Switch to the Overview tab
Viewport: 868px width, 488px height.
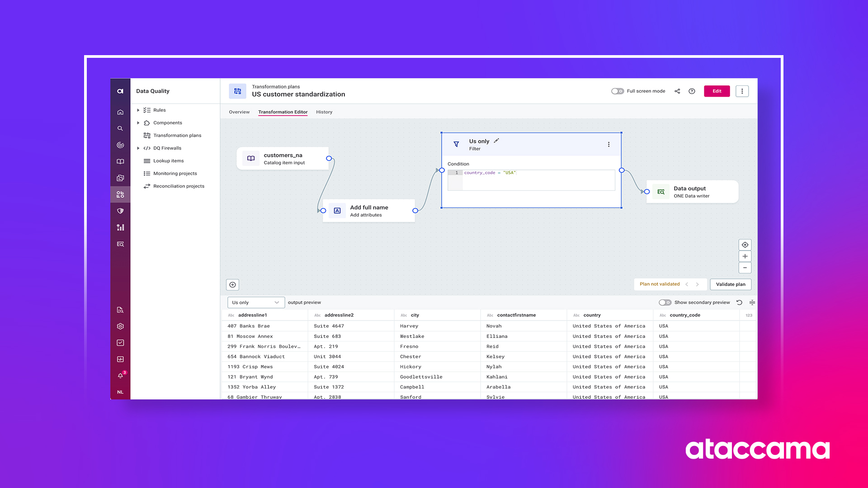[x=239, y=112]
